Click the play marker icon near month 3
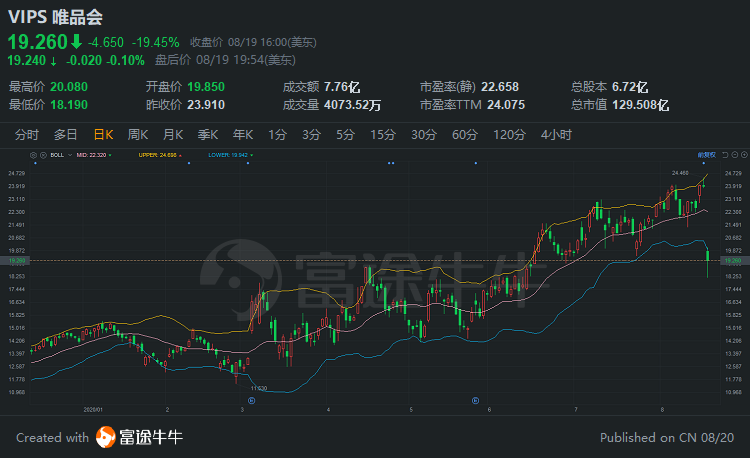This screenshot has width=750, height=458. point(252,401)
